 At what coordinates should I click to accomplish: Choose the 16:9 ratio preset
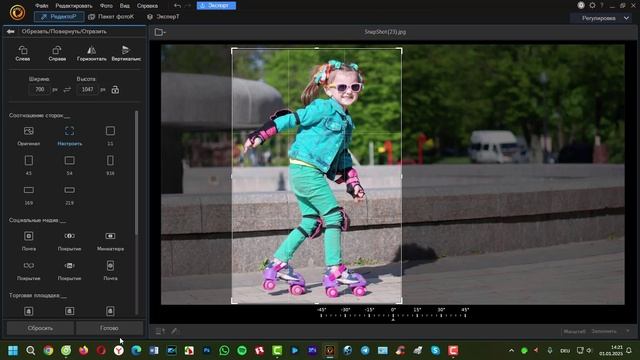tap(29, 195)
